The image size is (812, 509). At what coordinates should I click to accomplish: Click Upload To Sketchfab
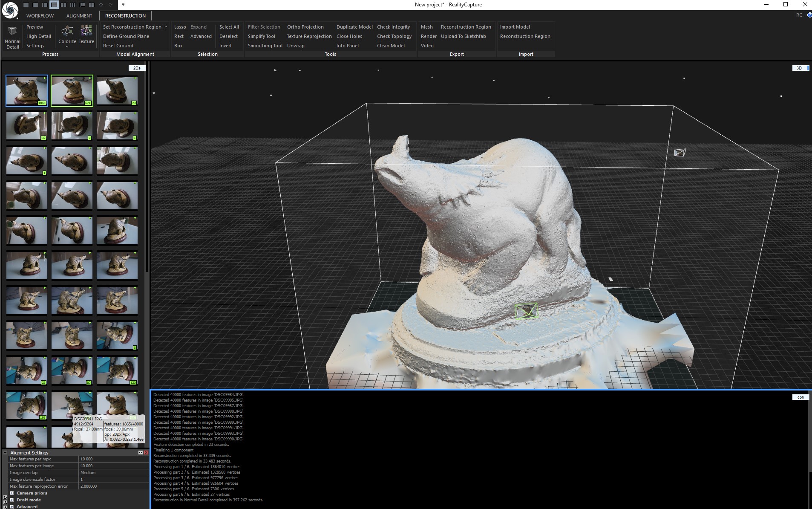coord(463,36)
